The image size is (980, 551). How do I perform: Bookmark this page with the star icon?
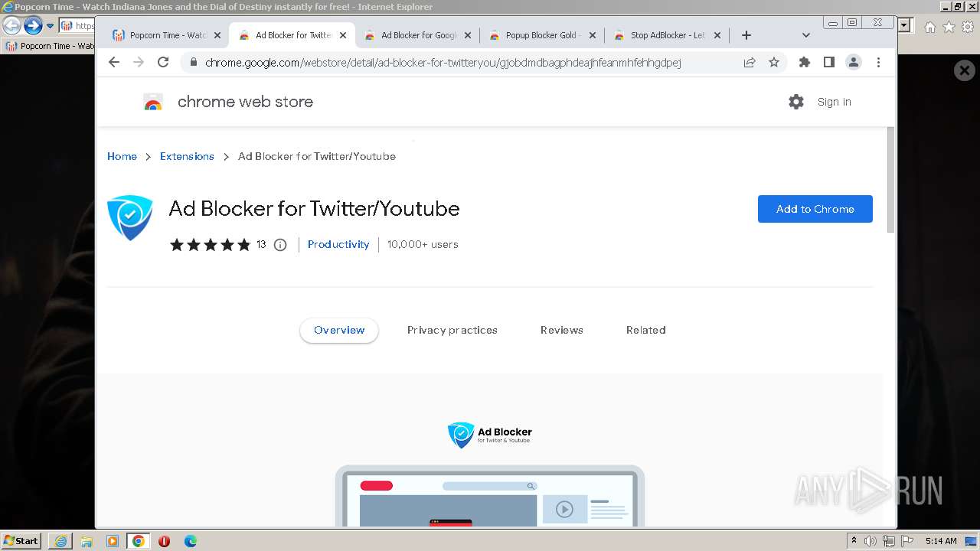pyautogui.click(x=774, y=62)
